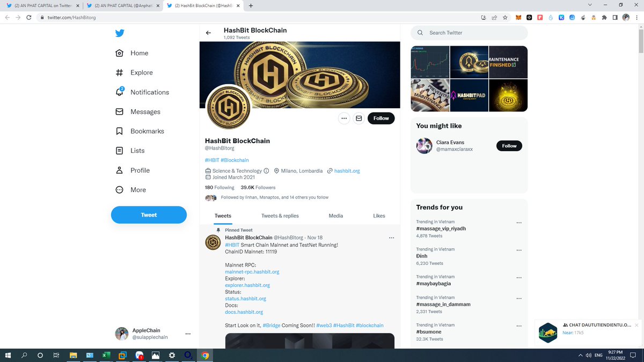
Task: Open Chrome's three-dot menu
Action: click(x=636, y=17)
